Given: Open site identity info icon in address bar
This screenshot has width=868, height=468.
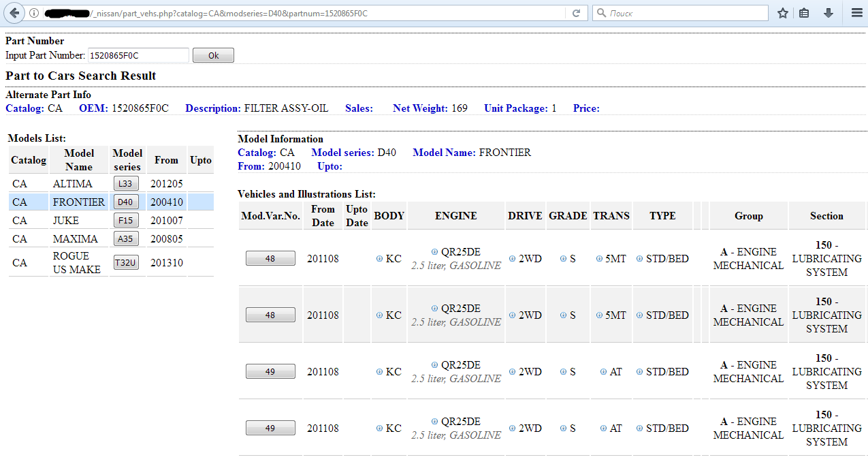Looking at the screenshot, I should [34, 13].
